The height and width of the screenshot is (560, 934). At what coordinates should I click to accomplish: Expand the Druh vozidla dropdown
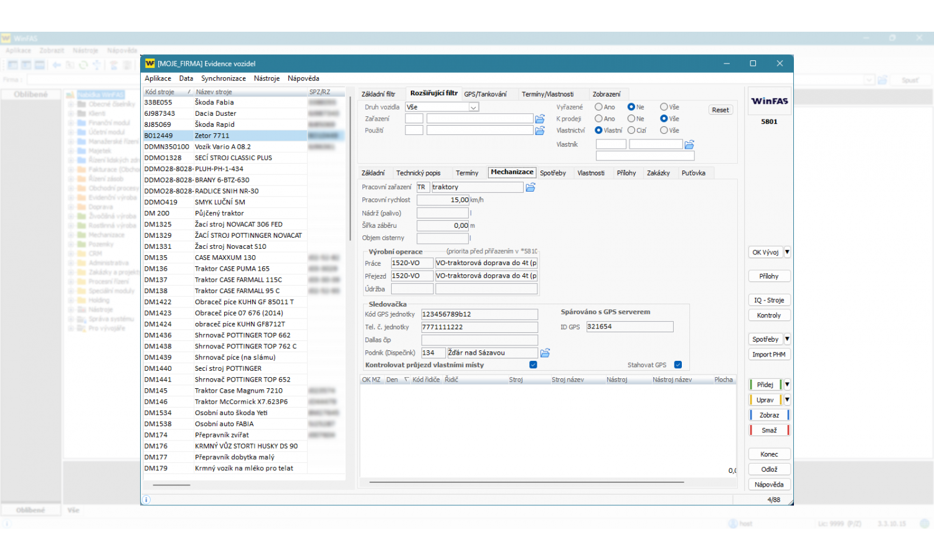473,107
